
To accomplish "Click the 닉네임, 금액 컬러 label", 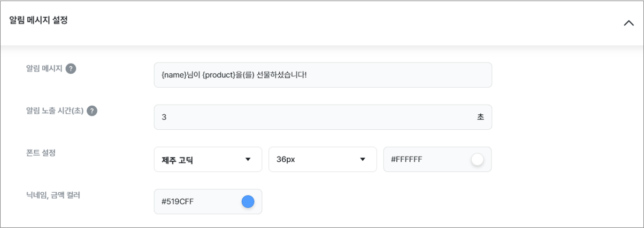I will click(x=53, y=195).
